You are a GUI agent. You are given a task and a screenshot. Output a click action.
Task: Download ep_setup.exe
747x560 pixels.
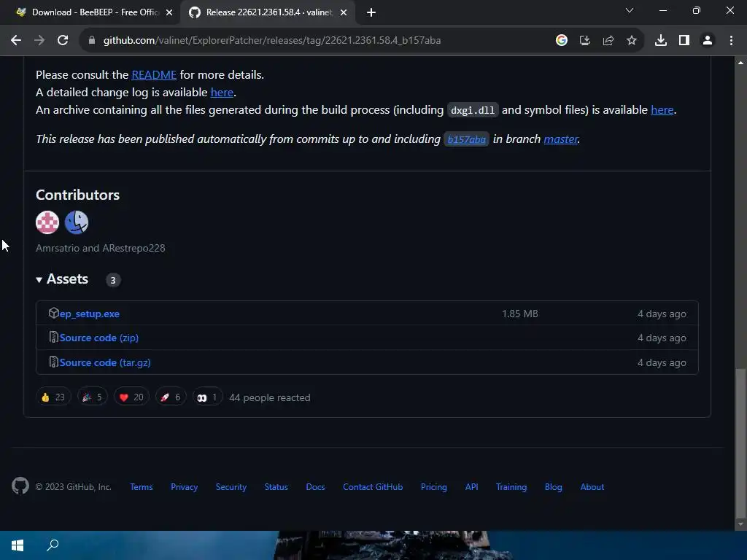90,314
